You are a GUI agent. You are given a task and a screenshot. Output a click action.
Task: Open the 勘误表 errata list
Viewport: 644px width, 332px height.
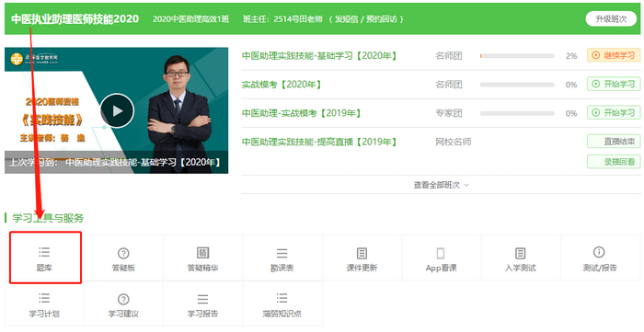(282, 258)
